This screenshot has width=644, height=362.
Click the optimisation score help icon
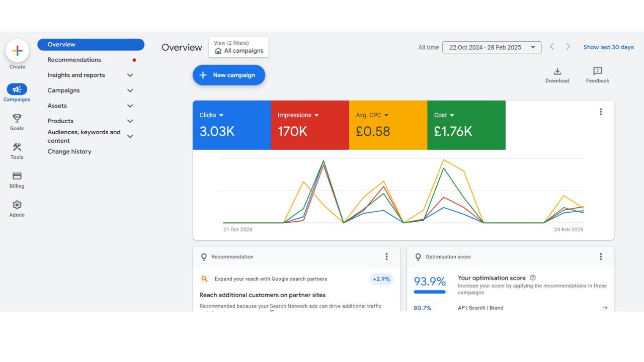533,278
